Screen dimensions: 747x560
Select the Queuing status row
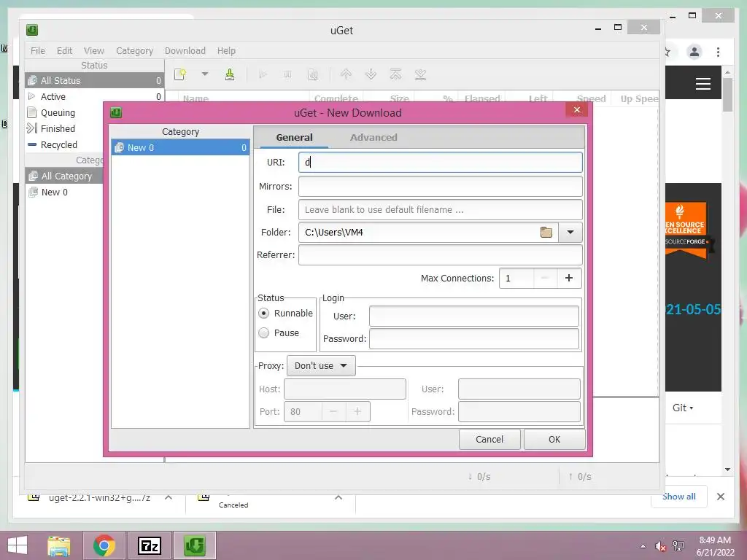click(64, 113)
